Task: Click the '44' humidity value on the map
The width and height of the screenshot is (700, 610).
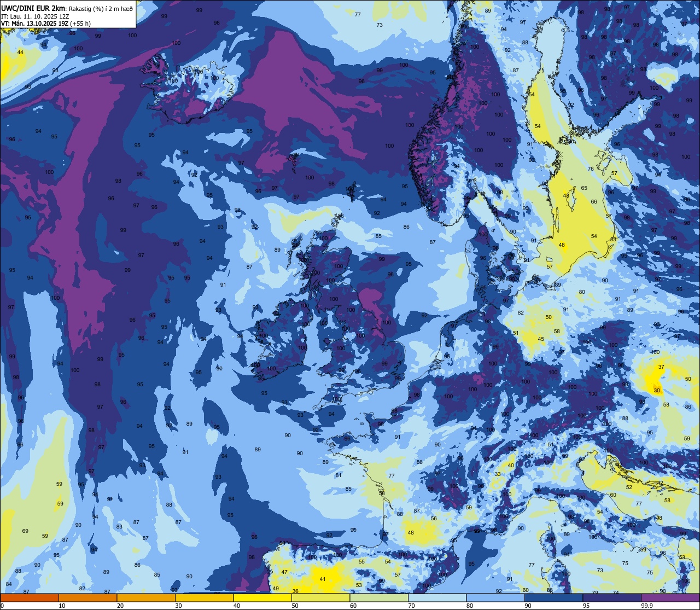Action: 20,52
